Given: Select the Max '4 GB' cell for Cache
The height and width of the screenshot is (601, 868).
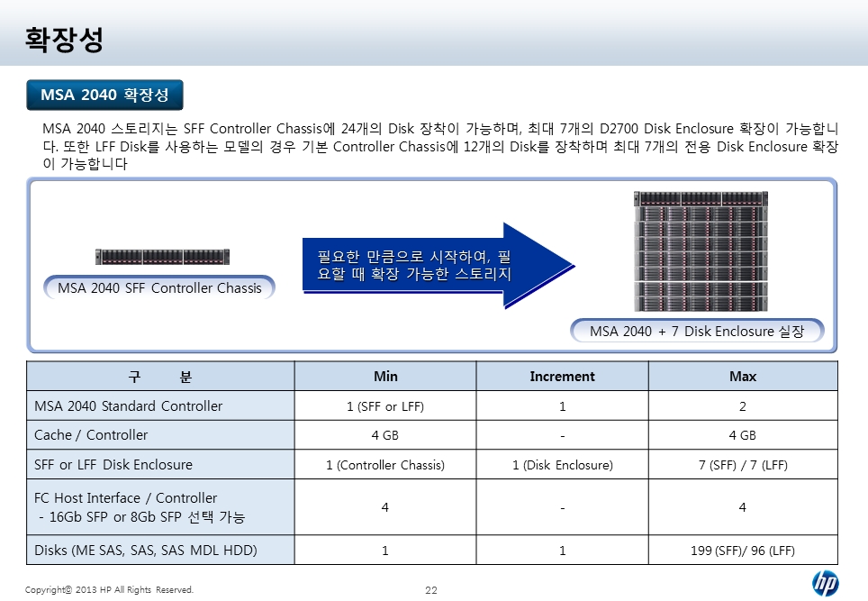Looking at the screenshot, I should (x=743, y=435).
